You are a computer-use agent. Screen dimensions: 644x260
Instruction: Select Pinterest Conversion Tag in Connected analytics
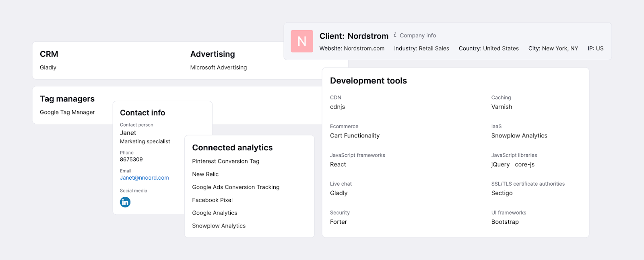coord(225,161)
